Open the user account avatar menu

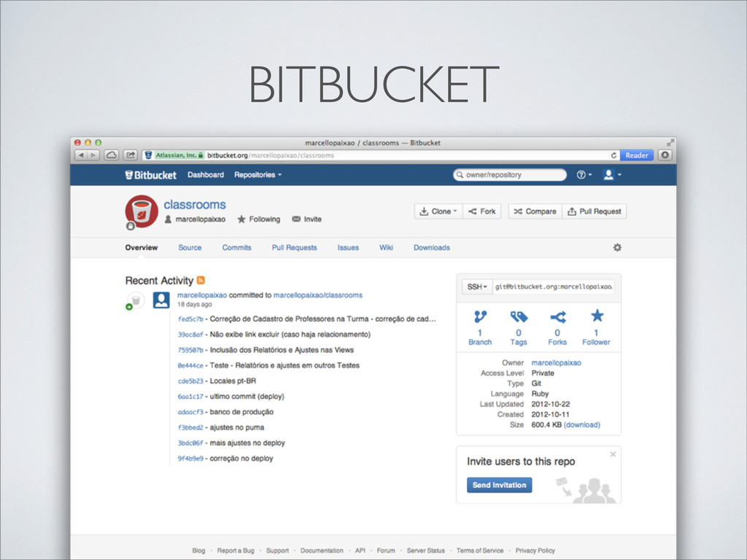click(x=612, y=175)
